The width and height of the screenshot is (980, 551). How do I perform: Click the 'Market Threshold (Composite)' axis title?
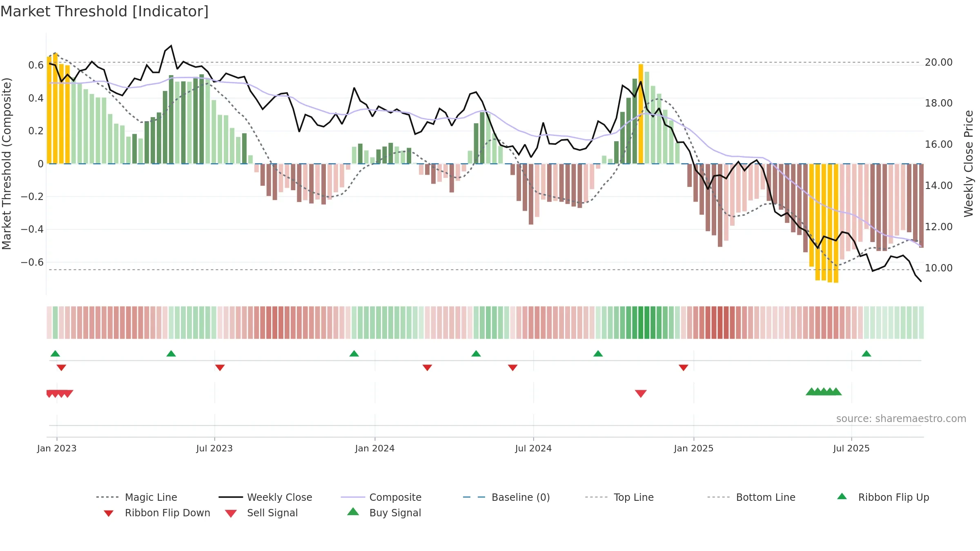[7, 163]
